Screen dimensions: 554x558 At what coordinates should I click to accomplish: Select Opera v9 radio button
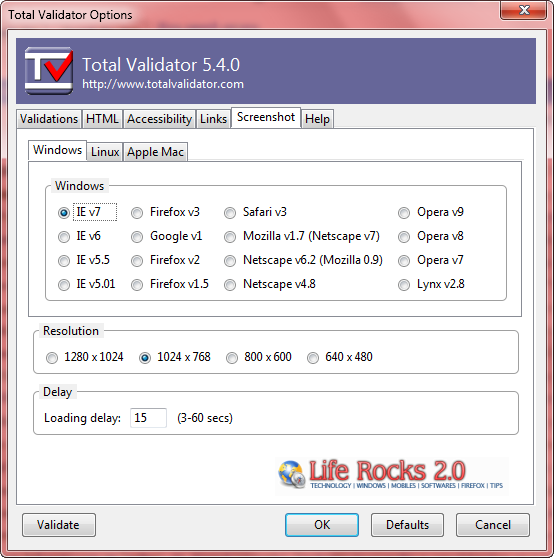(x=404, y=213)
